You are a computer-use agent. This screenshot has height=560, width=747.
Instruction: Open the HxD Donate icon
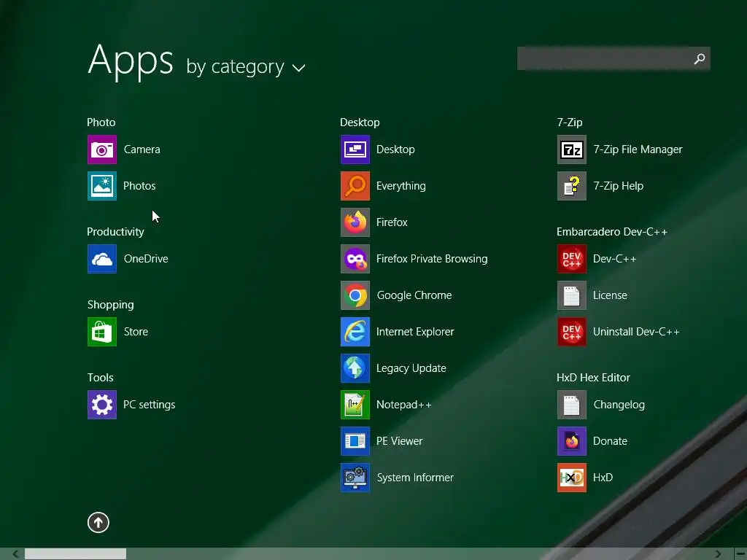tap(572, 441)
